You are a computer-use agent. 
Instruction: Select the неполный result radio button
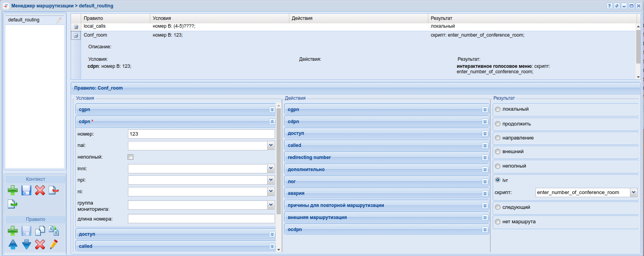click(498, 166)
